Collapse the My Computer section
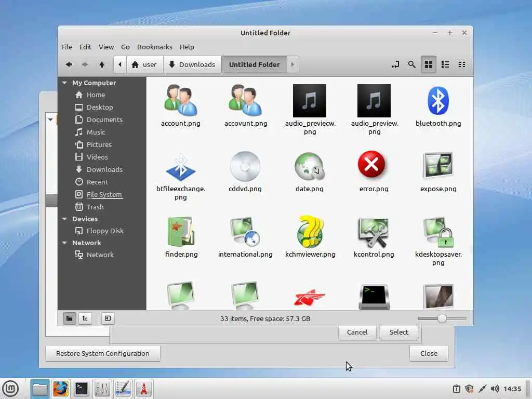 tap(64, 83)
